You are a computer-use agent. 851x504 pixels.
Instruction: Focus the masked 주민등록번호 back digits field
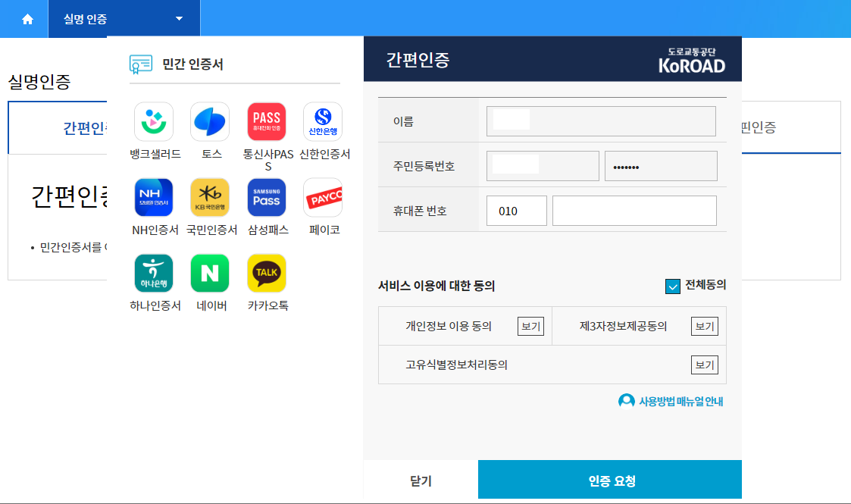(661, 166)
